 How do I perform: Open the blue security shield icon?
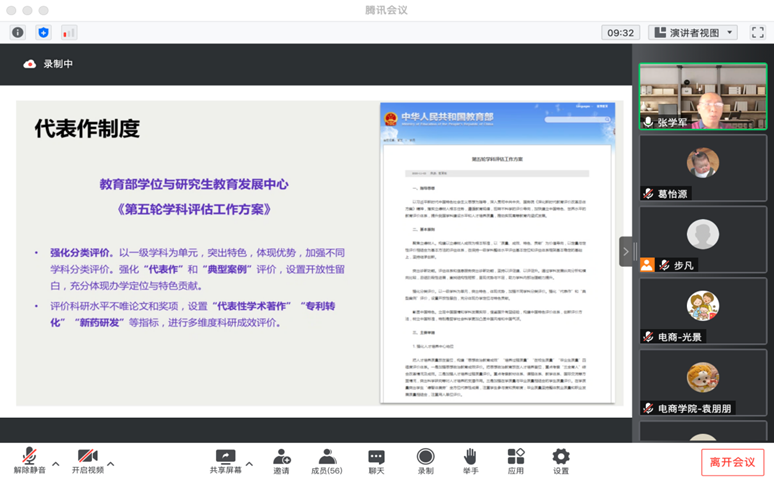(x=43, y=32)
